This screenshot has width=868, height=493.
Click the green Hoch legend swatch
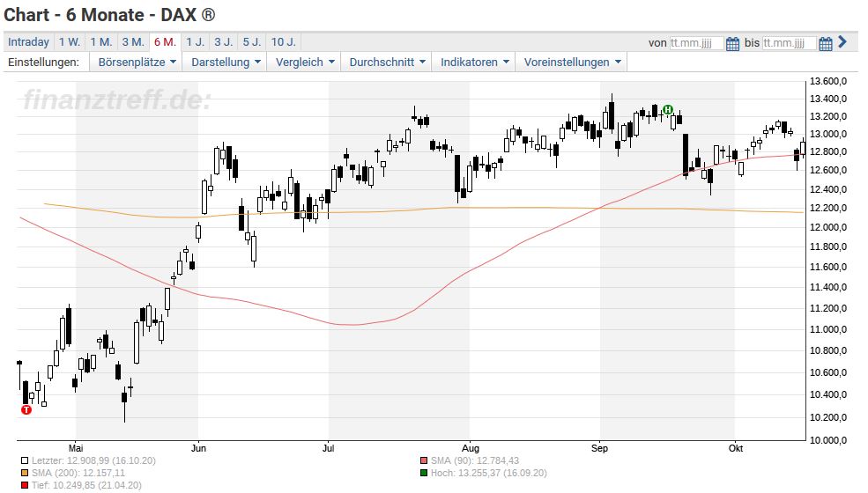coord(424,473)
